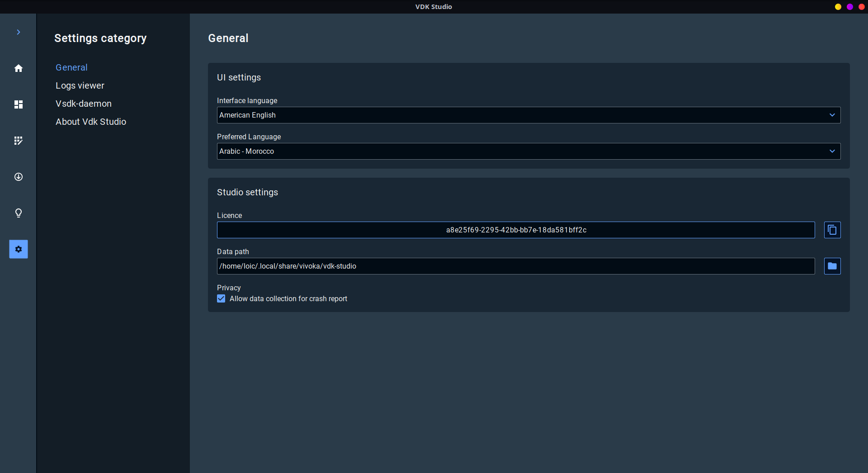Disable data collection for crash report checkbox
Screen dimensions: 868x473
coord(221,299)
